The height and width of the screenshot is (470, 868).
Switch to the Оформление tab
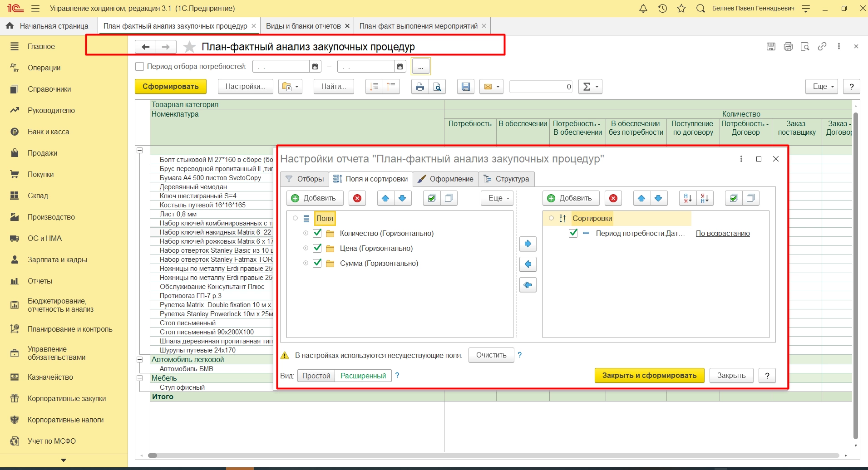[445, 179]
